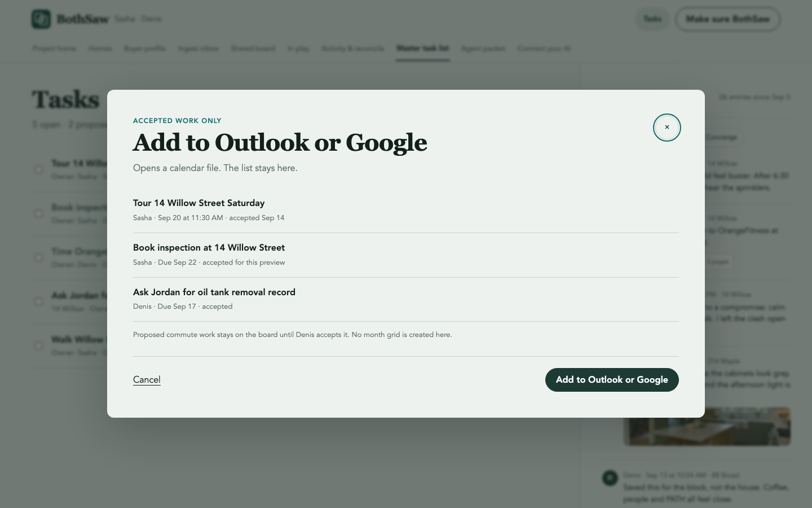
Task: Switch to the Agent packet tab
Action: 483,49
